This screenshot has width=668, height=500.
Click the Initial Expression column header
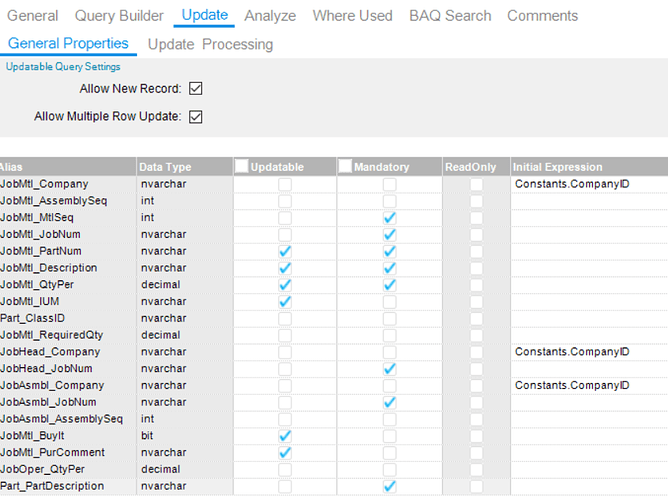click(x=558, y=167)
